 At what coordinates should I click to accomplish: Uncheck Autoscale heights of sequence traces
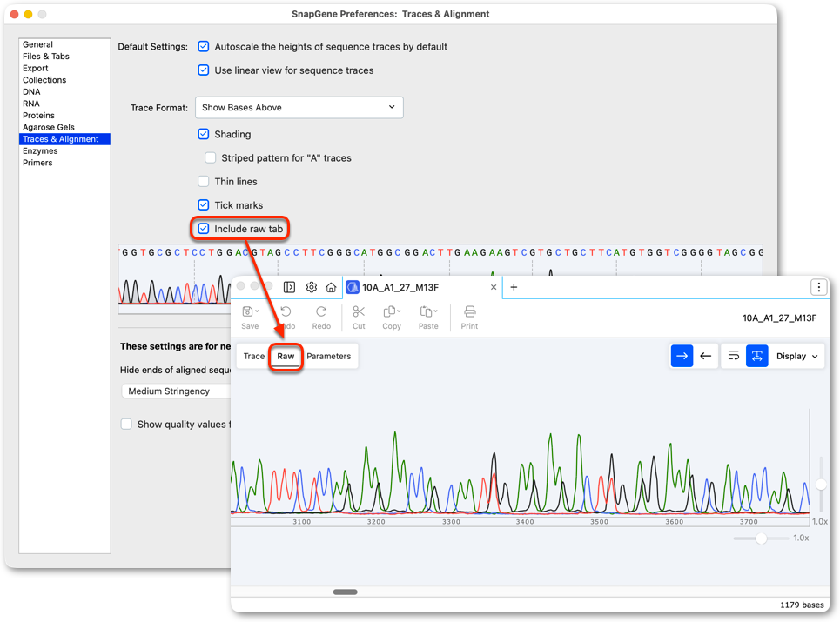point(204,47)
